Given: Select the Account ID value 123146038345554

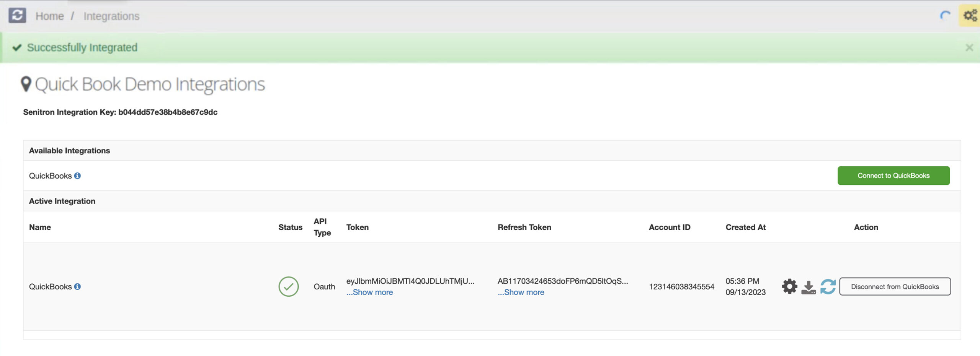Looking at the screenshot, I should point(681,286).
